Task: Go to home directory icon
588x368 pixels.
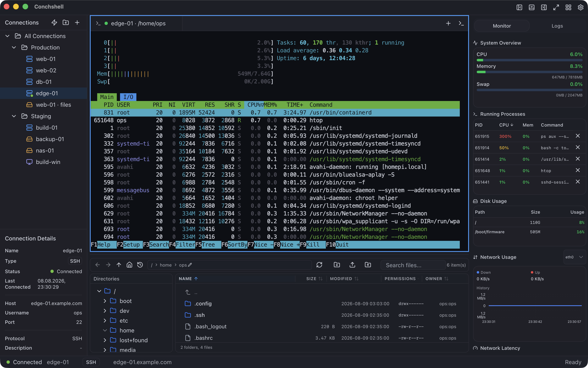Action: tap(129, 265)
